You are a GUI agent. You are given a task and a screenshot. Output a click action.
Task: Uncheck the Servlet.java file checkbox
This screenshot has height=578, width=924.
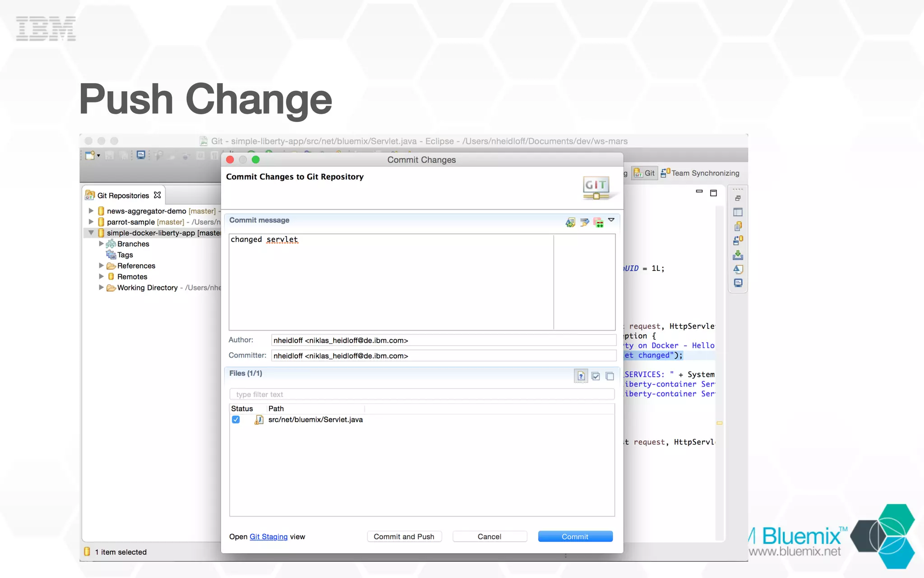coord(236,420)
